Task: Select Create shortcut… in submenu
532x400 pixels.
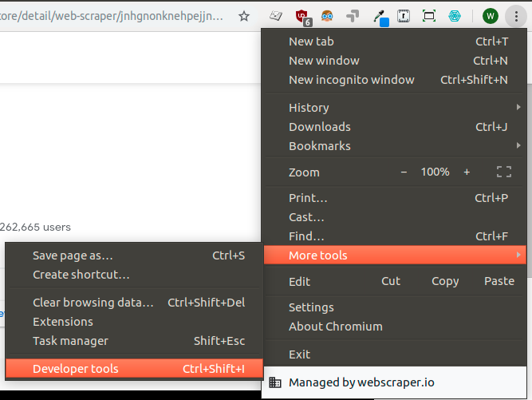Action: pos(134,275)
